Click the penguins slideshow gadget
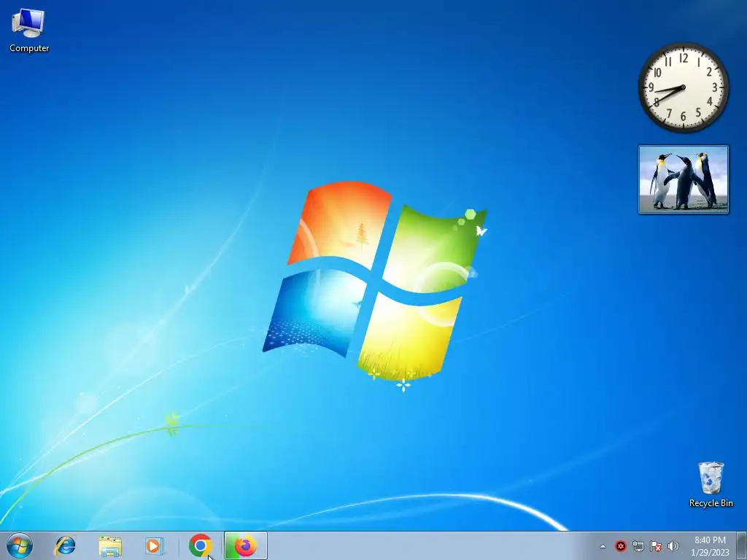Viewport: 747px width, 560px height. coord(683,179)
